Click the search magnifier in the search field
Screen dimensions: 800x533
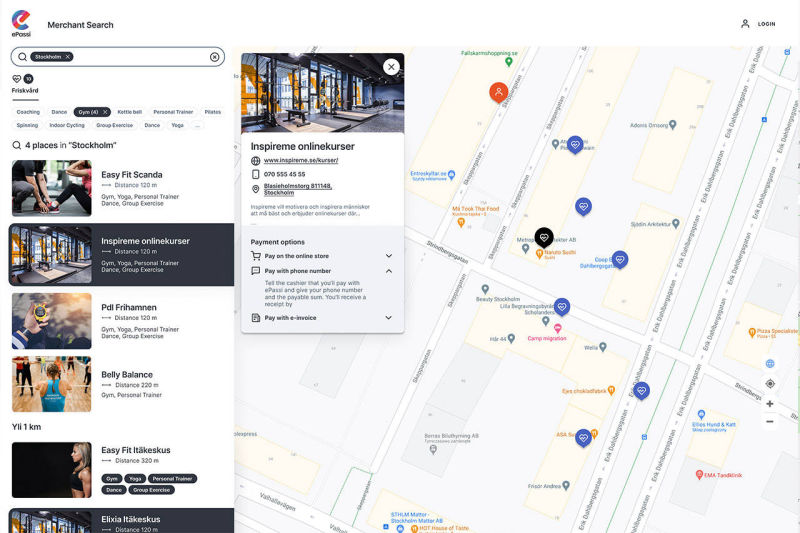point(22,57)
